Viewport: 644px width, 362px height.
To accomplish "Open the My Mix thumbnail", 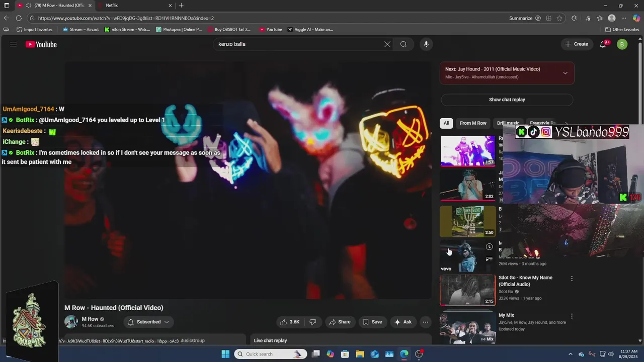I will tap(468, 327).
